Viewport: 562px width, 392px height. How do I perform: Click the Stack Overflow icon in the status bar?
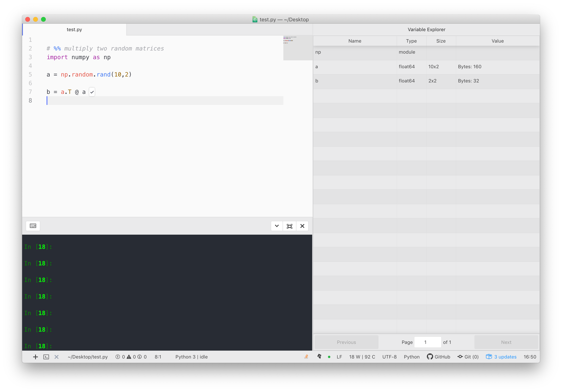tap(306, 357)
